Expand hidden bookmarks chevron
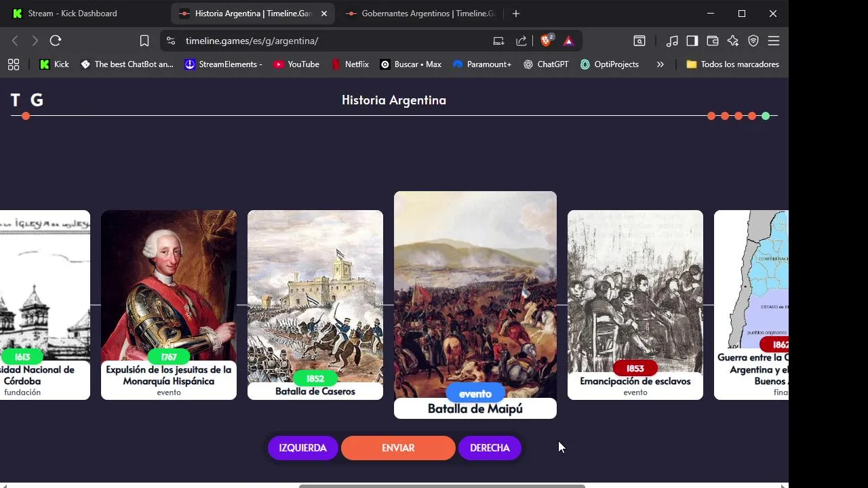 (x=660, y=64)
